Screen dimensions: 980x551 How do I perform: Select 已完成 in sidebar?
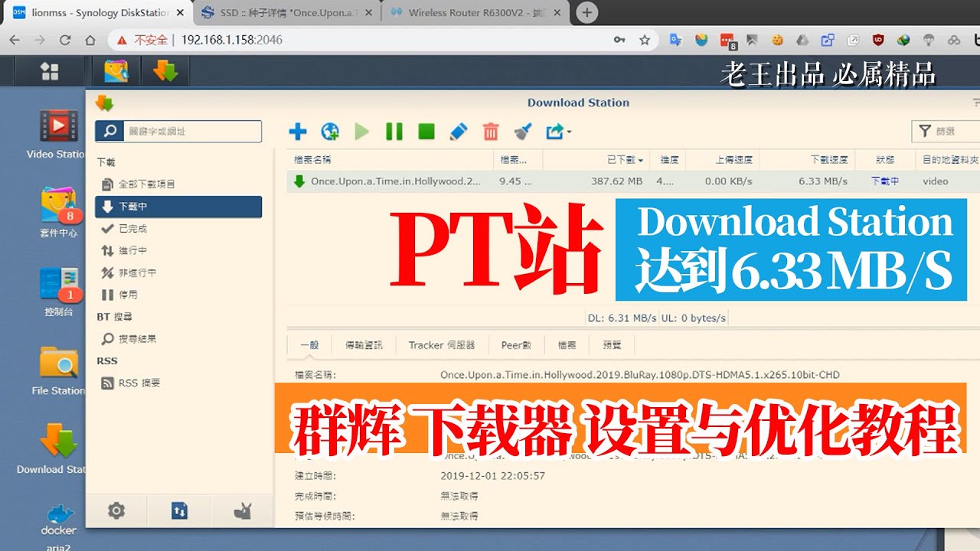coord(178,229)
